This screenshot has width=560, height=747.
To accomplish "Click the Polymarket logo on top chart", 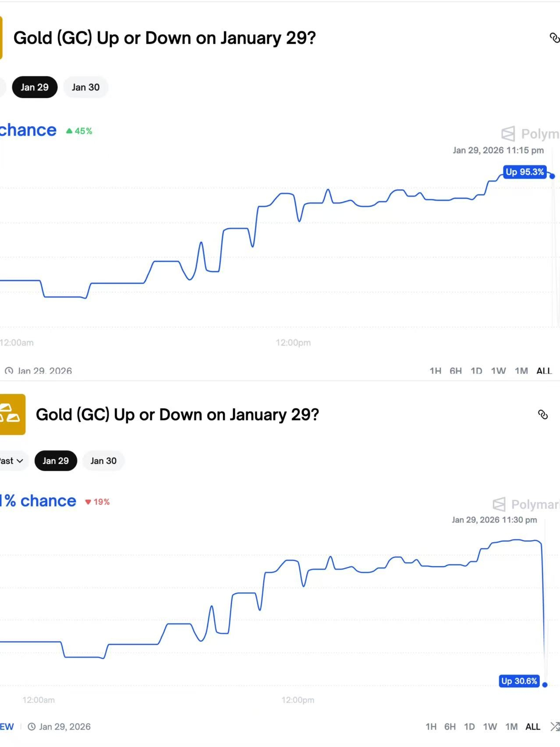I will tap(530, 134).
